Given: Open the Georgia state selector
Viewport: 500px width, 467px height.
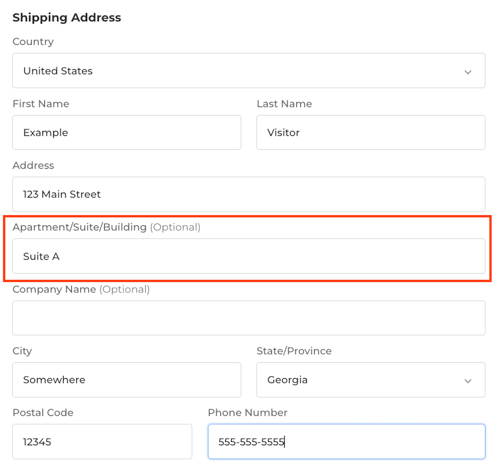Looking at the screenshot, I should pyautogui.click(x=371, y=380).
